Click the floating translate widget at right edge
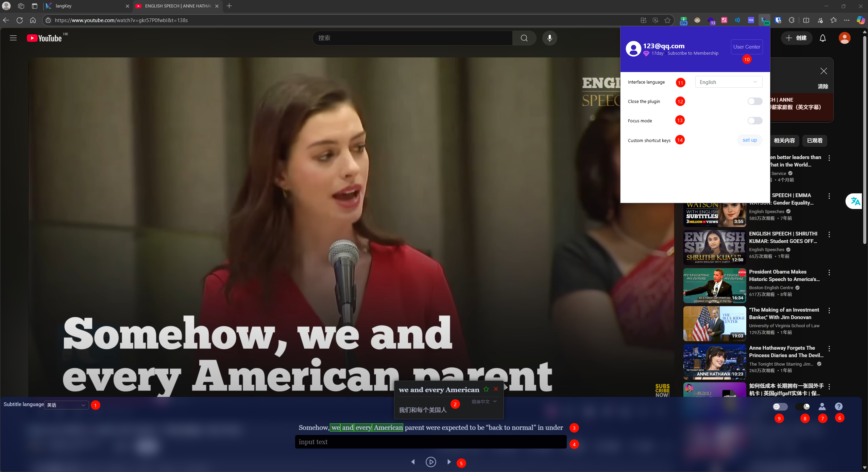The width and height of the screenshot is (868, 472). pyautogui.click(x=855, y=201)
